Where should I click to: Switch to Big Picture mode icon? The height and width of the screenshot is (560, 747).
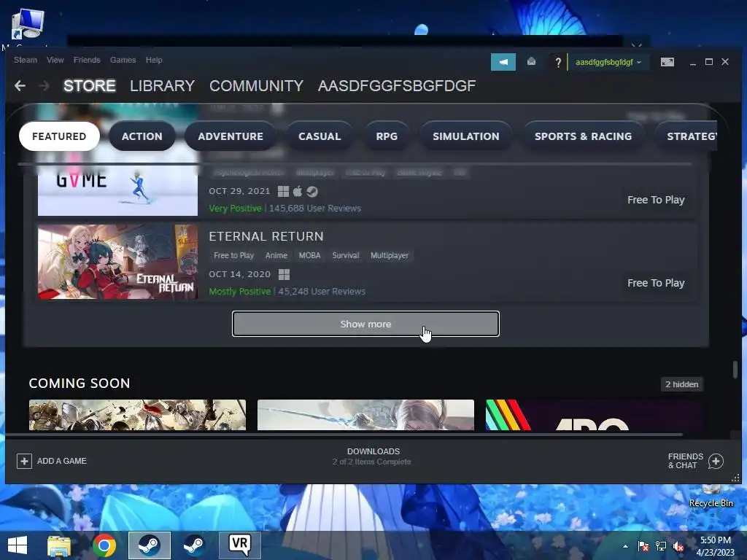click(667, 62)
